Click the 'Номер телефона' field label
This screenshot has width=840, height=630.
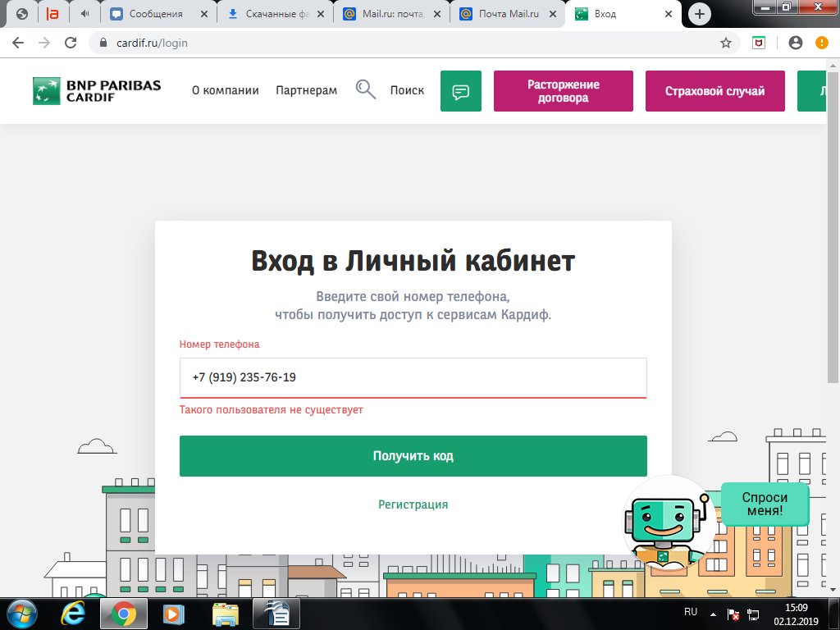pyautogui.click(x=219, y=345)
